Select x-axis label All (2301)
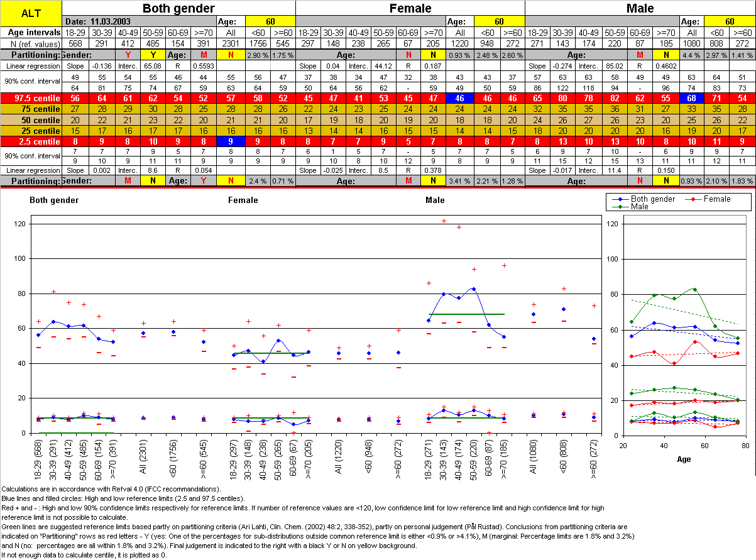Viewport: 756px width, 560px height. pos(144,458)
